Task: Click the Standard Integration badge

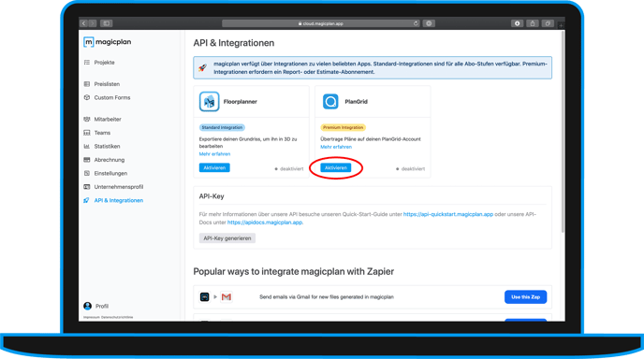Action: (222, 127)
